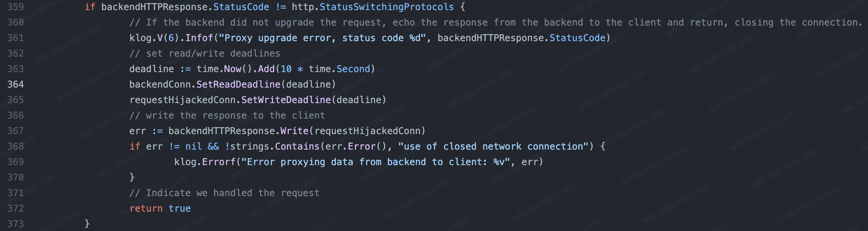Click the SetWriteDeadline method name
Screen dimensions: 868x231
[286, 100]
